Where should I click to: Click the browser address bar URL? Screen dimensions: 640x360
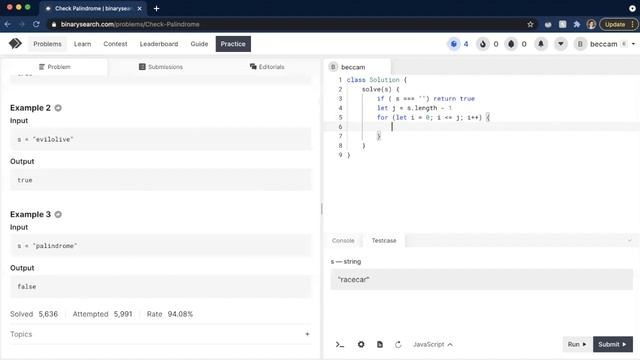click(130, 24)
